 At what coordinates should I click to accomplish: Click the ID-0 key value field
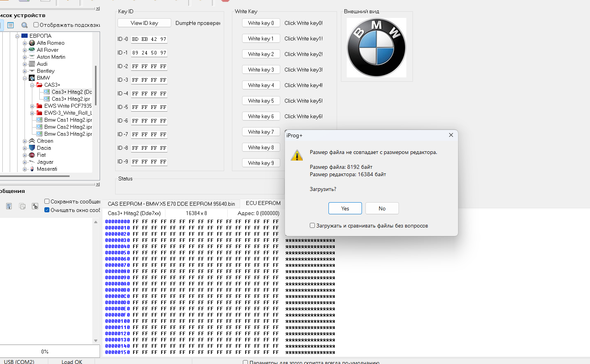click(149, 39)
